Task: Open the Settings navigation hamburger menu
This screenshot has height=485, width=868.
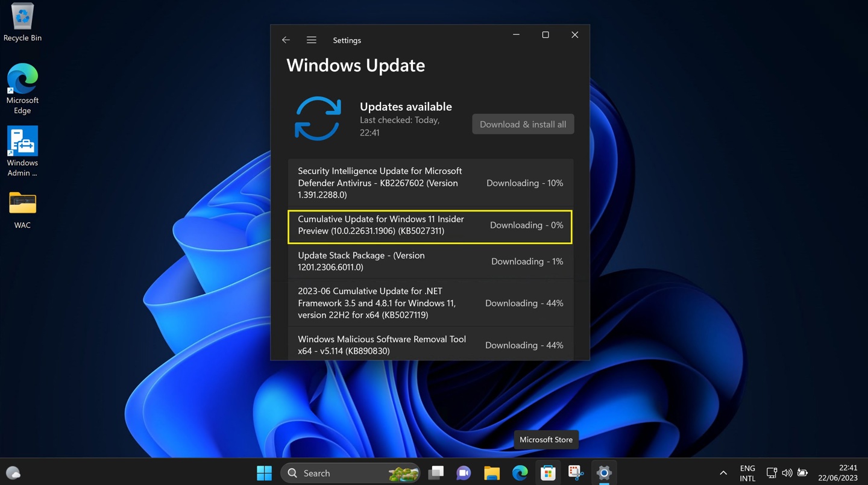Action: point(311,40)
